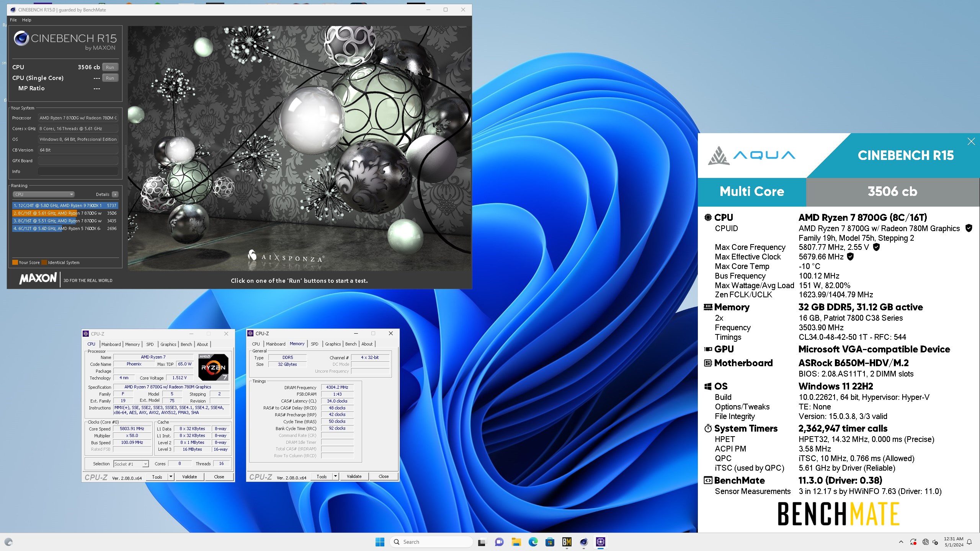
Task: Click the CPU chip icon in BenchMate
Action: (708, 217)
